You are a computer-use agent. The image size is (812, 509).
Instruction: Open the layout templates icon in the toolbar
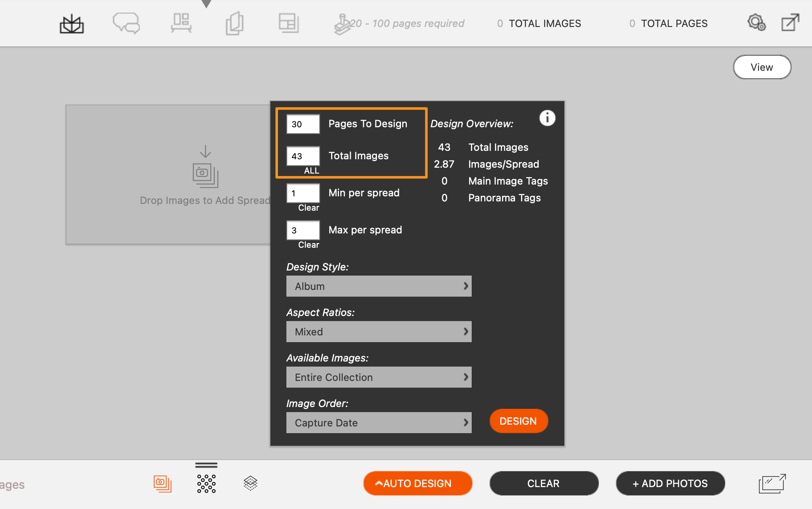pos(289,23)
